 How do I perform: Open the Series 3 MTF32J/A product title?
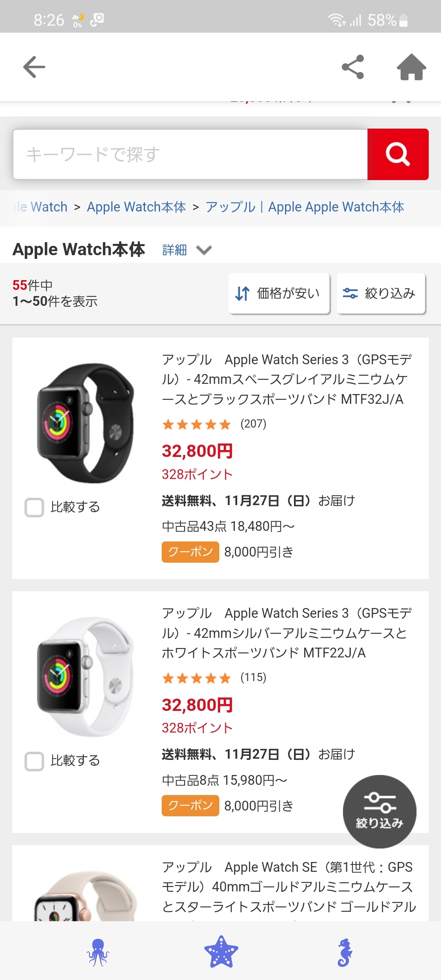286,379
